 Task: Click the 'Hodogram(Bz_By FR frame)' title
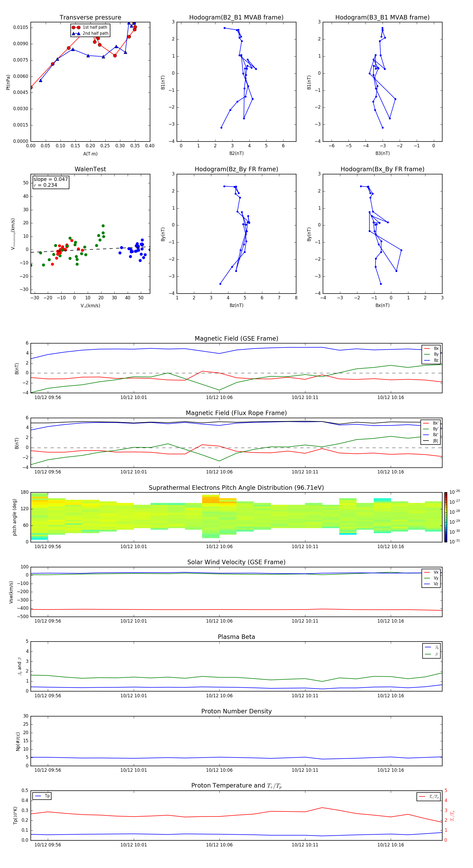pos(236,169)
